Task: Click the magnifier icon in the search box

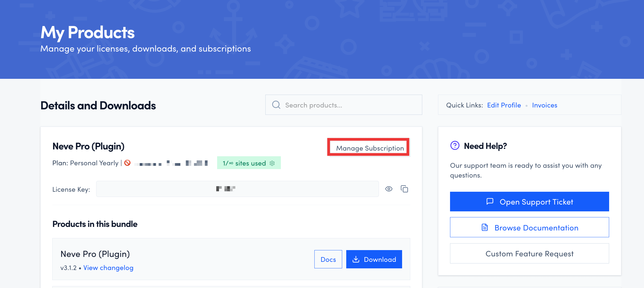Action: point(276,105)
